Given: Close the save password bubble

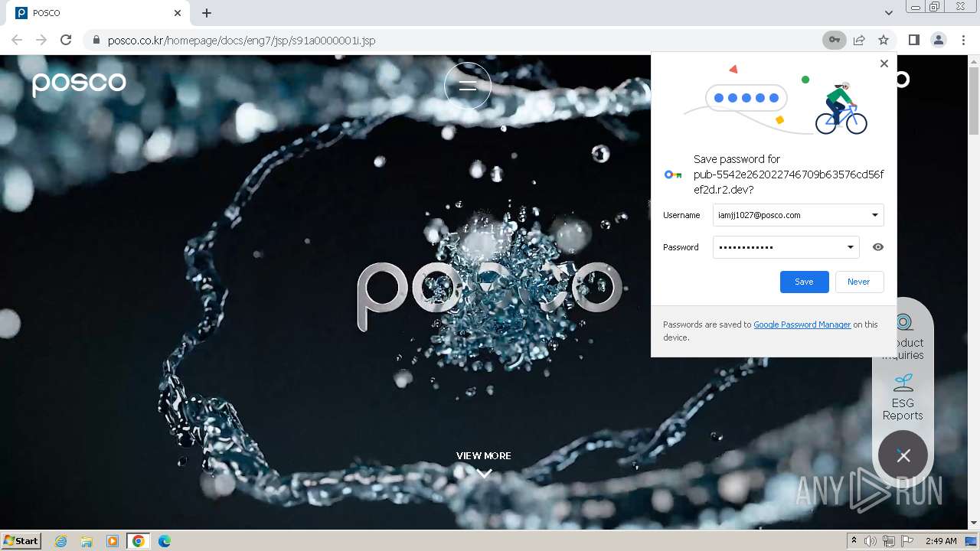Looking at the screenshot, I should point(884,64).
